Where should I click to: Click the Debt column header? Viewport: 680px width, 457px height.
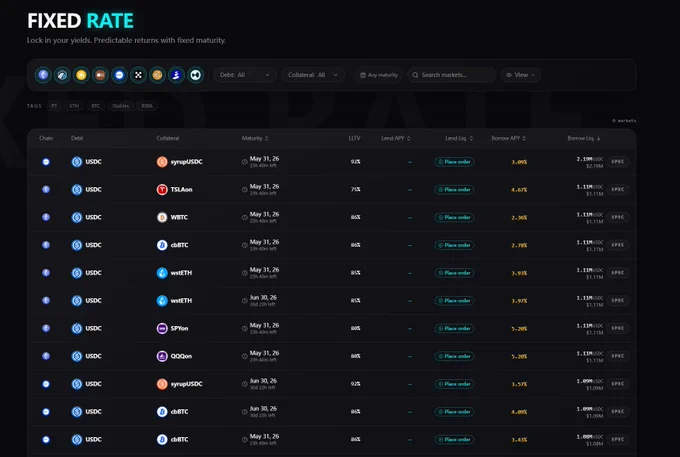pos(77,138)
